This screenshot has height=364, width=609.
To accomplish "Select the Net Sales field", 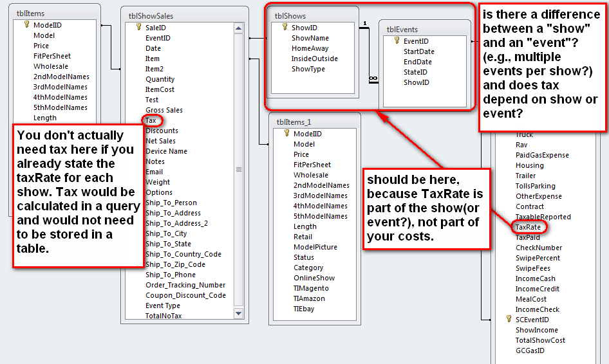I will (160, 141).
